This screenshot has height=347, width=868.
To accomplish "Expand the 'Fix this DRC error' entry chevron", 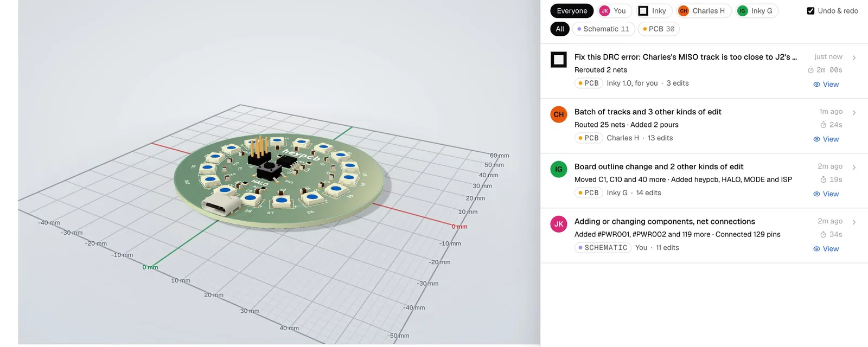I will click(854, 57).
